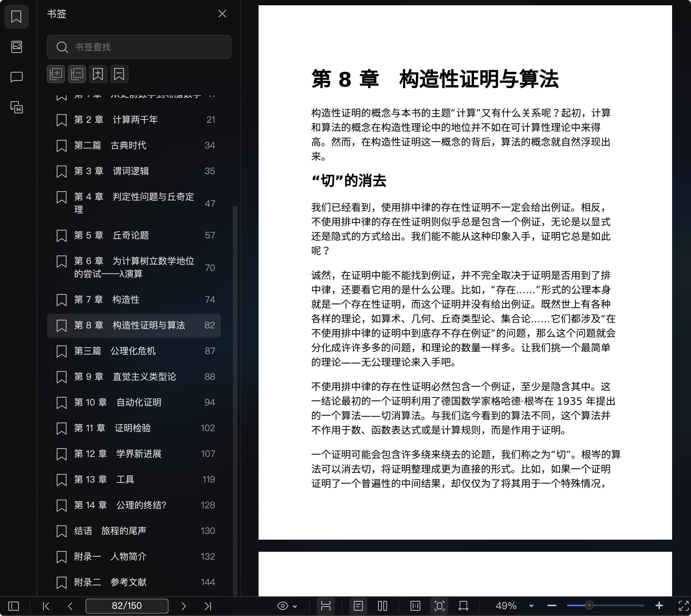The height and width of the screenshot is (616, 691).
Task: Open the convert to Word icon in sidebar
Action: pos(16,107)
